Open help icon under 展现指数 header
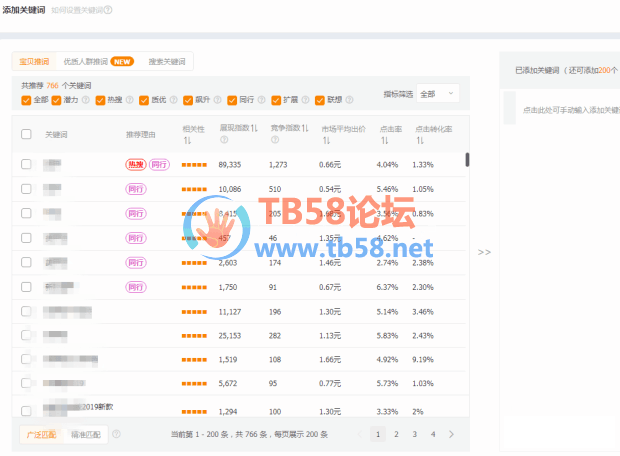 click(224, 140)
